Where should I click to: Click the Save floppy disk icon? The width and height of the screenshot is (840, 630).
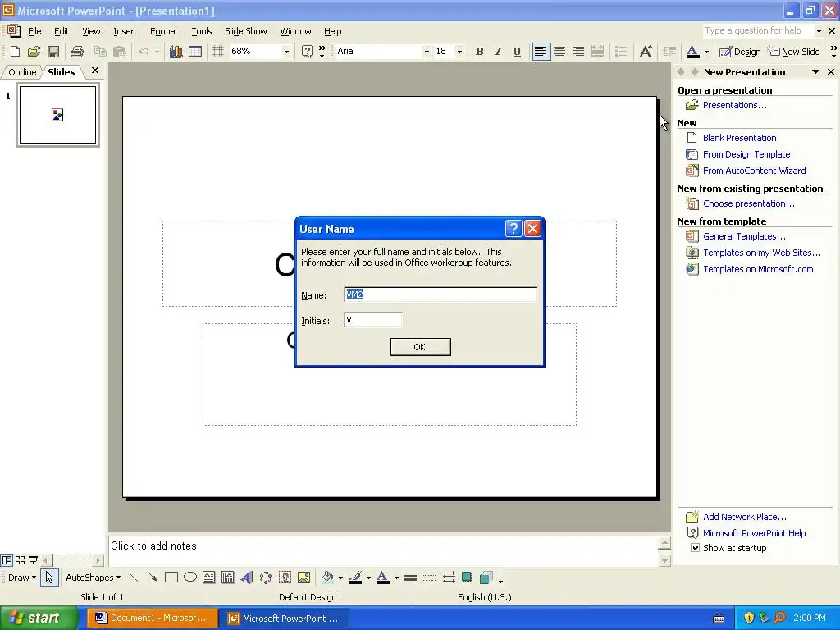(x=53, y=52)
